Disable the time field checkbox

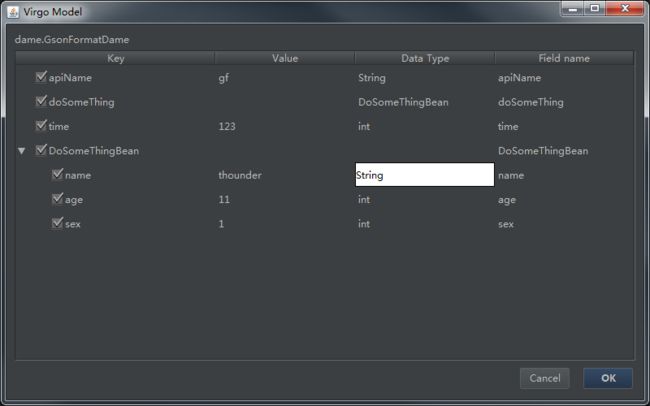41,126
